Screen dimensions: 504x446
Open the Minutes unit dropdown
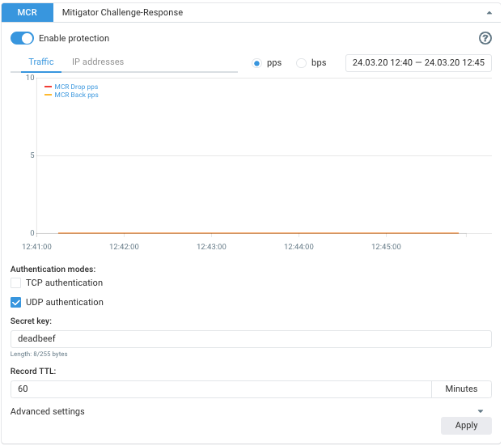tap(461, 389)
